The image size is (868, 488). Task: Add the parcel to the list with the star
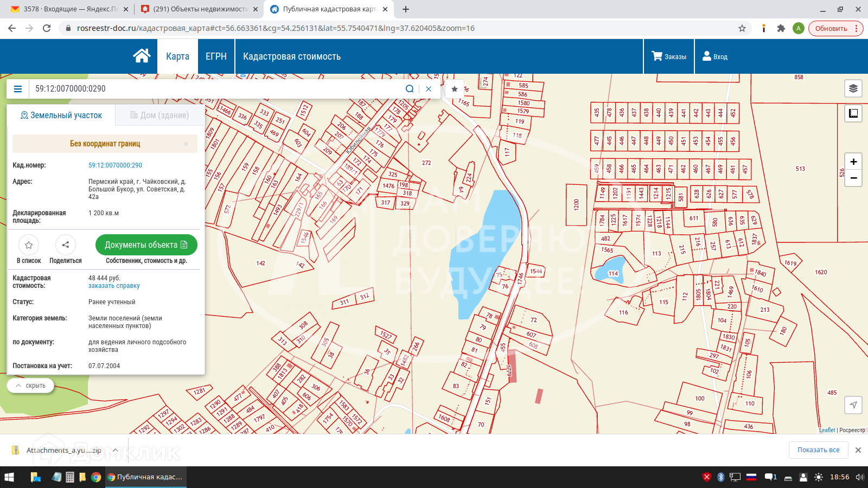coord(29,245)
